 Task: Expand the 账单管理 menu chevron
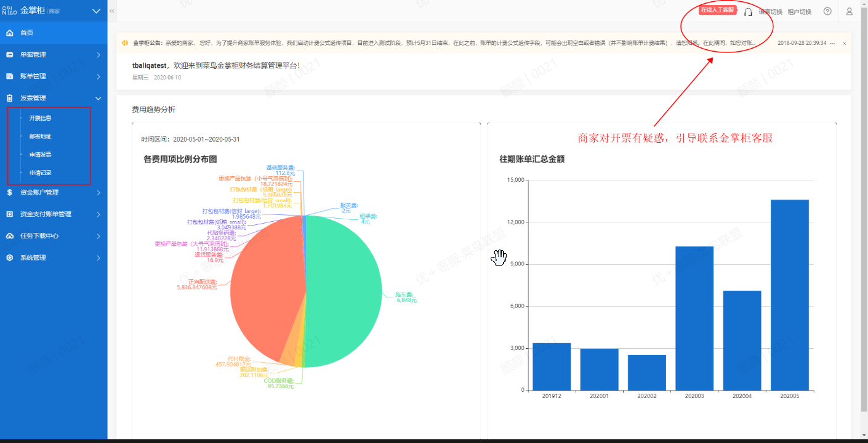click(98, 76)
